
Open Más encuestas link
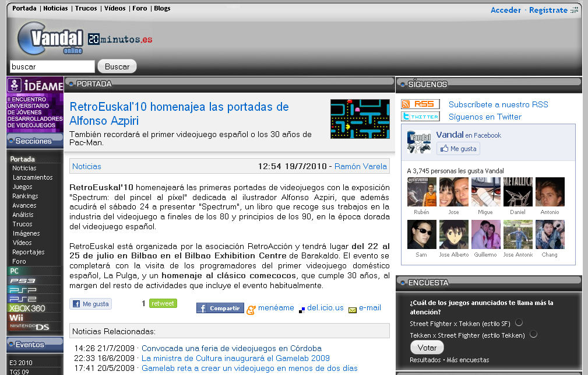pos(467,360)
